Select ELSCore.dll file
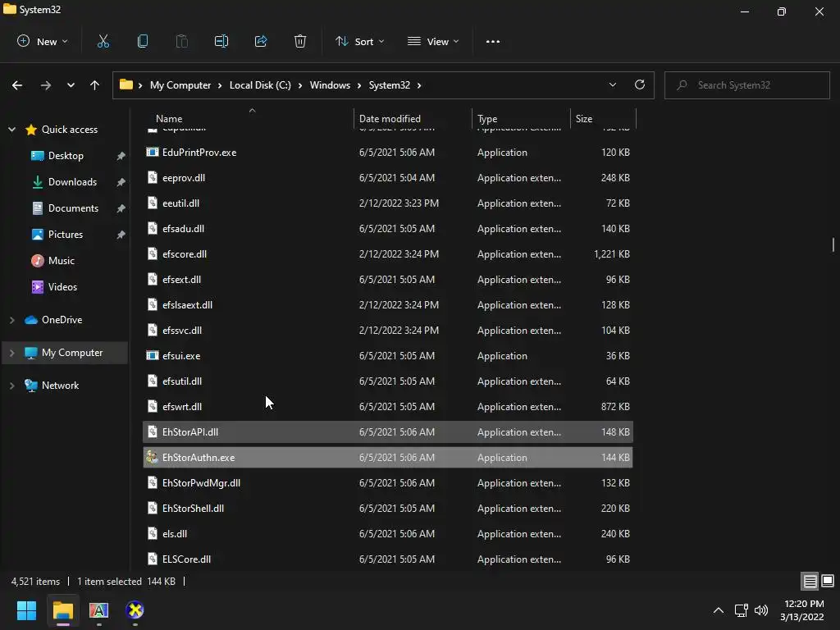Image resolution: width=840 pixels, height=630 pixels. [388, 559]
